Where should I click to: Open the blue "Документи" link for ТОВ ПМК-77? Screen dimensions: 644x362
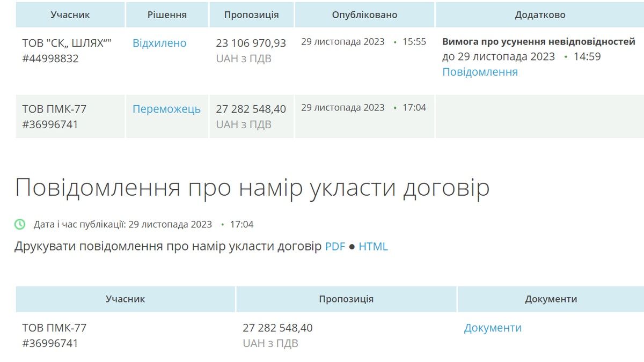pos(493,328)
